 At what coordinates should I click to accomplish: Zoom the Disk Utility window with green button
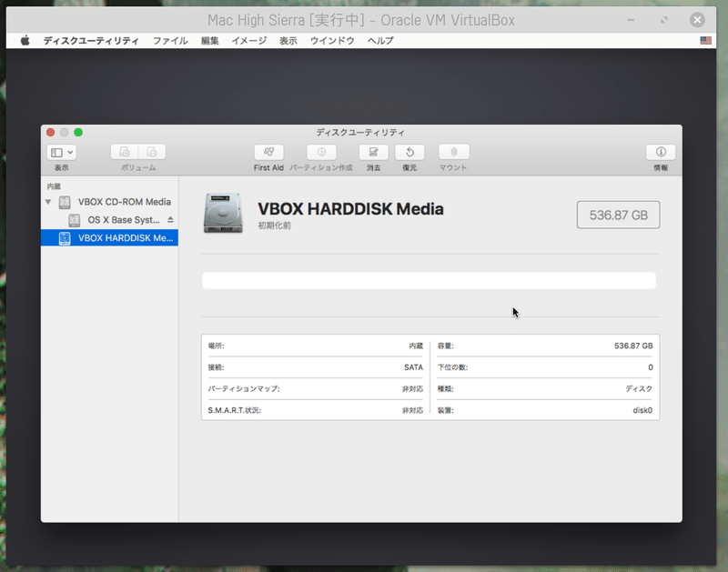click(78, 133)
